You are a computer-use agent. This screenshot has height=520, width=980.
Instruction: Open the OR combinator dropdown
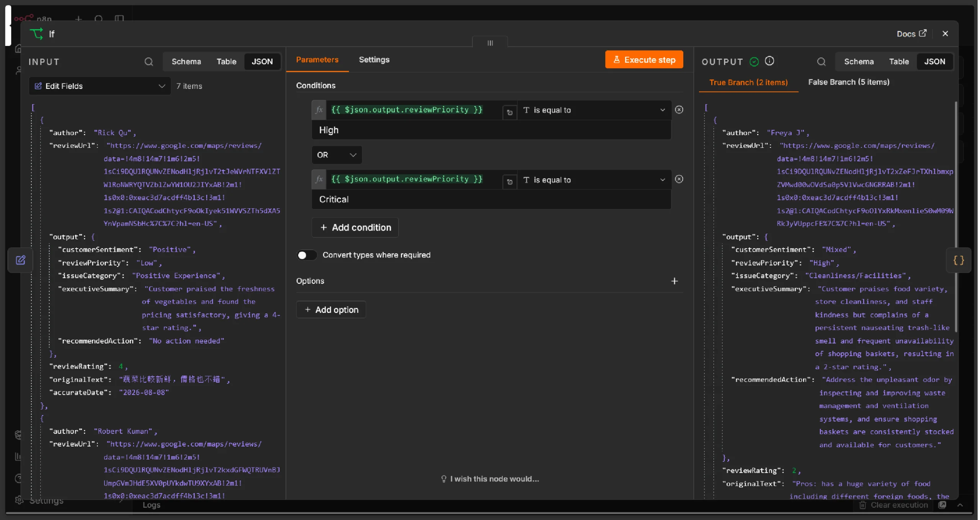pyautogui.click(x=336, y=155)
